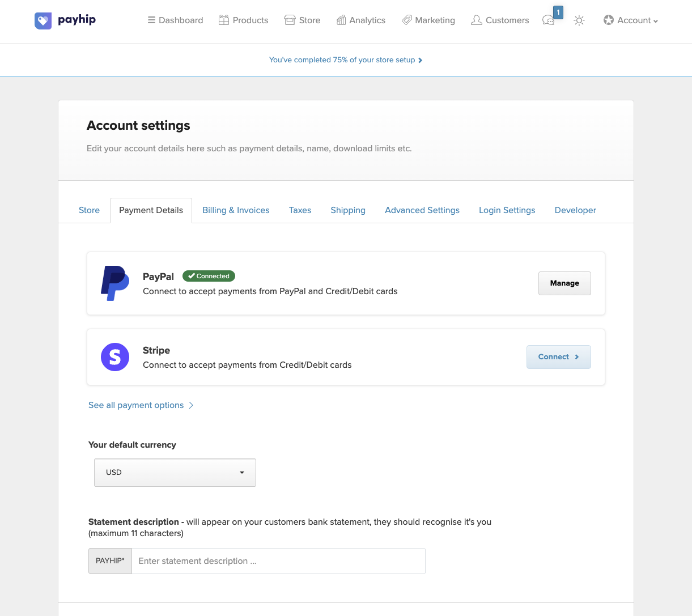Select the Payment Details tab

click(151, 210)
